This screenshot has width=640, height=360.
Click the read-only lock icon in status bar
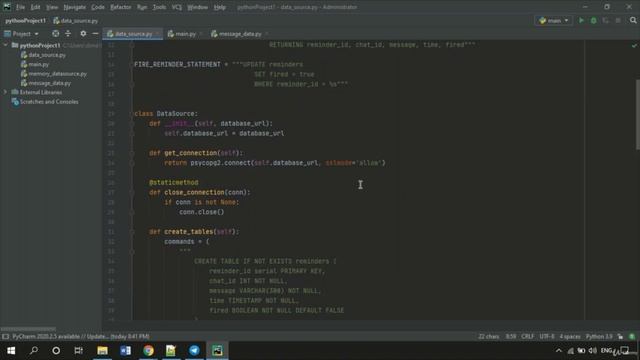(620, 337)
